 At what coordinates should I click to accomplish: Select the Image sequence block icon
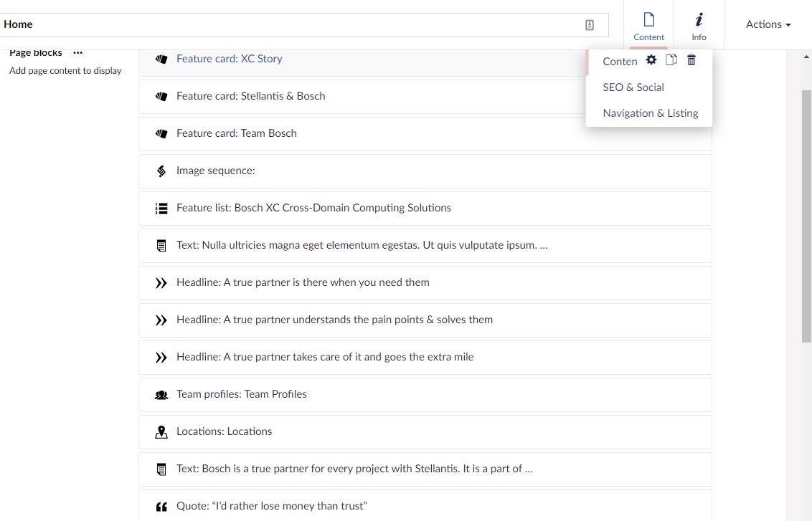(x=161, y=171)
